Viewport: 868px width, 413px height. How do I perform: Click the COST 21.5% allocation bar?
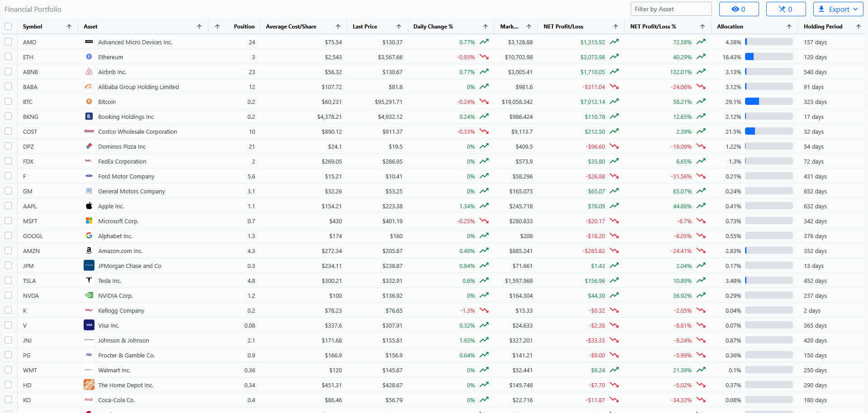(x=769, y=131)
